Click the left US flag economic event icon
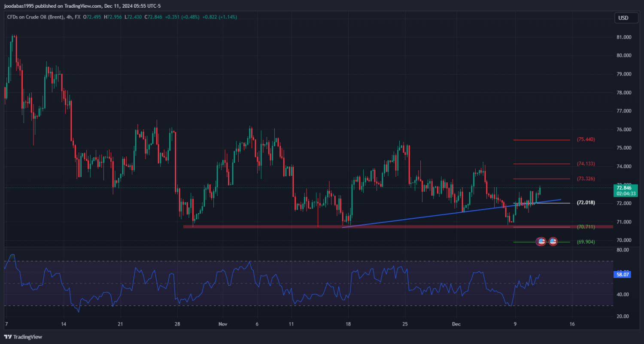The image size is (644, 344). (541, 242)
